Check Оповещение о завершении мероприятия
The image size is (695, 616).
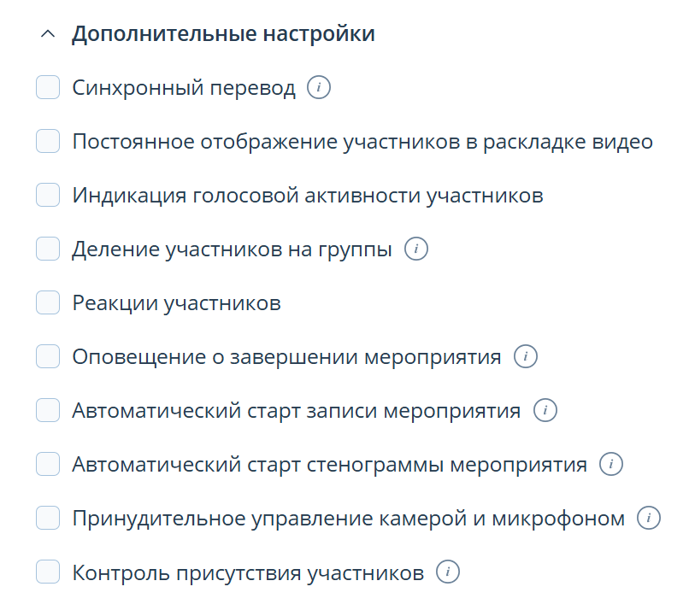[x=47, y=356]
